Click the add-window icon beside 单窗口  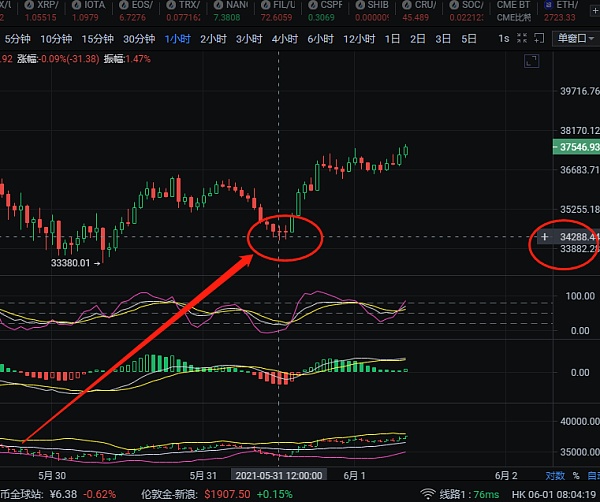539,38
